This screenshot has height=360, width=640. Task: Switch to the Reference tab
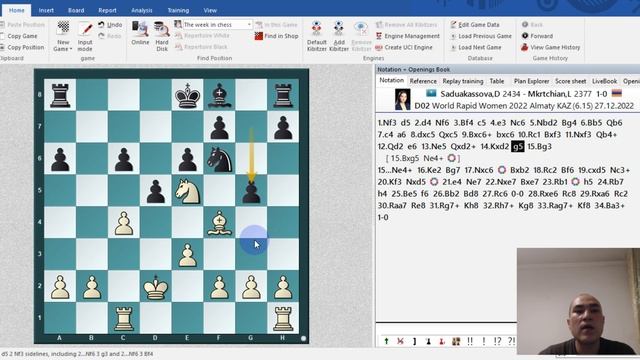pyautogui.click(x=423, y=81)
